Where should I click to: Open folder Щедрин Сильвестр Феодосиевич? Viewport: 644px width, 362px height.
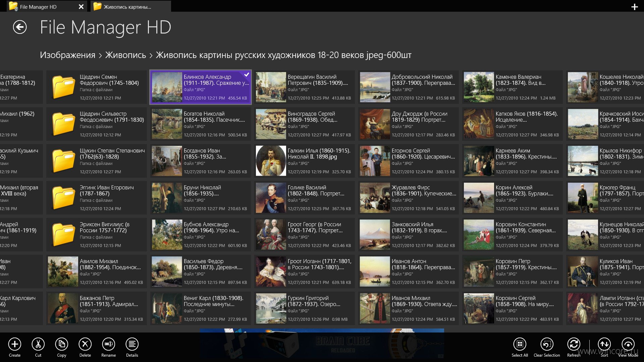(97, 124)
